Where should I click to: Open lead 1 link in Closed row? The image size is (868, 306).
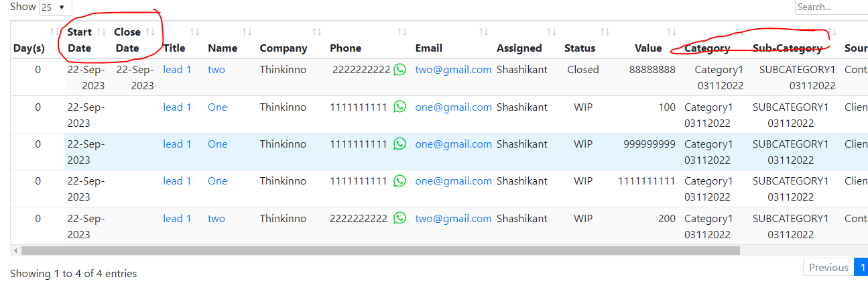coord(177,70)
